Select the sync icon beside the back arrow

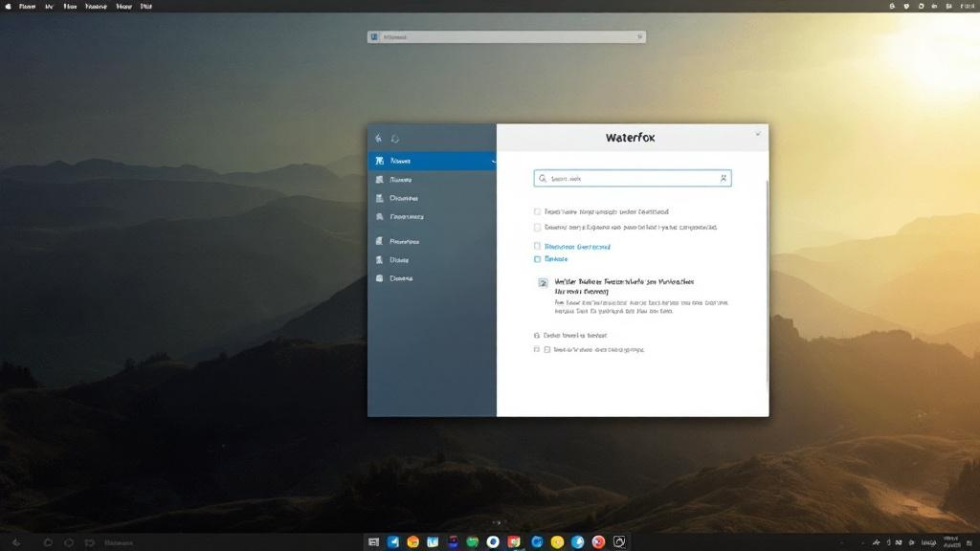click(x=394, y=138)
